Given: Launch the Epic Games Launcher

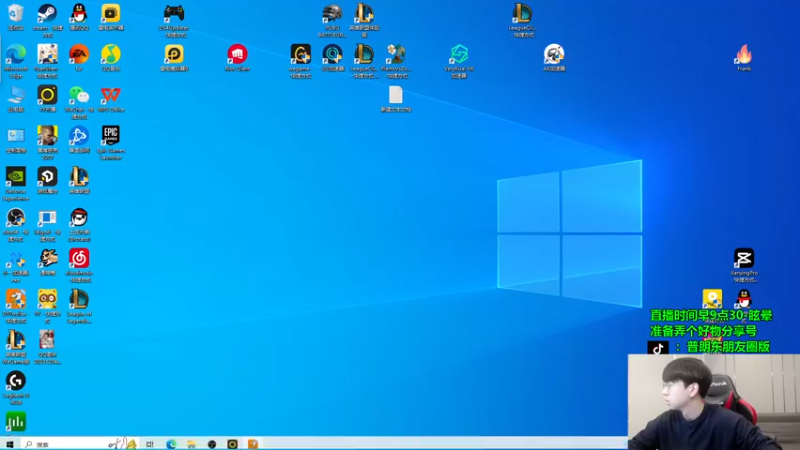Looking at the screenshot, I should pos(111,136).
